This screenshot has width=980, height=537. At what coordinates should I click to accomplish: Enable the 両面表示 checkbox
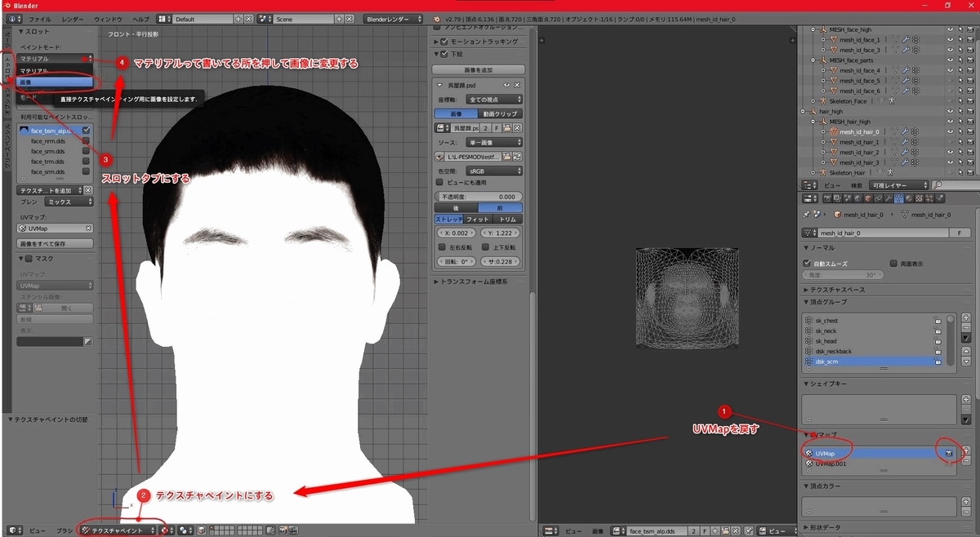[x=893, y=264]
